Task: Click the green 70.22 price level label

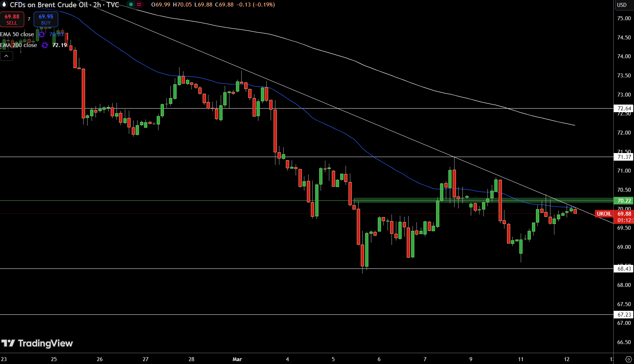Action: coord(624,201)
